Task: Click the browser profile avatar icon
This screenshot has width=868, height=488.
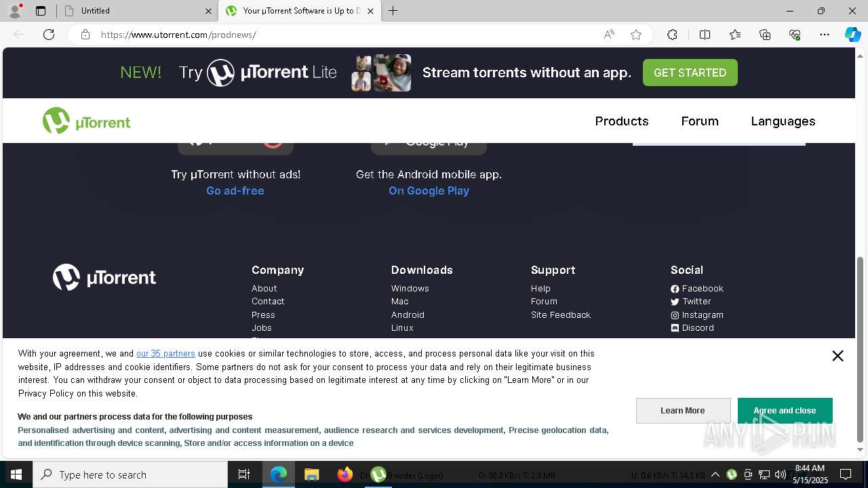Action: 15,11
